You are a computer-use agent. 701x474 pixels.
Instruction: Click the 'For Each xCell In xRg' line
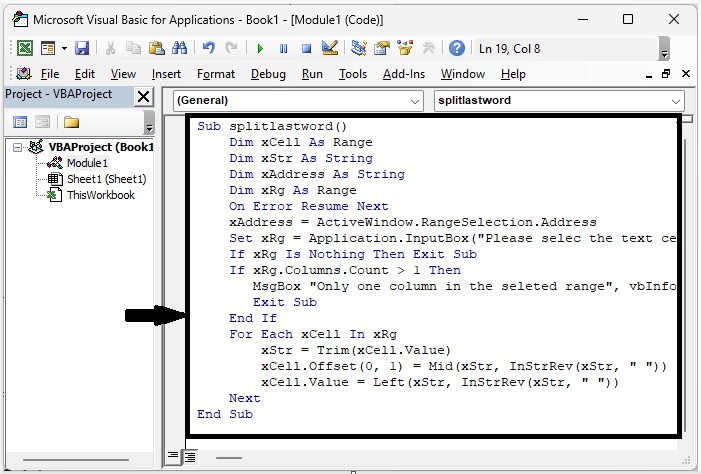312,334
